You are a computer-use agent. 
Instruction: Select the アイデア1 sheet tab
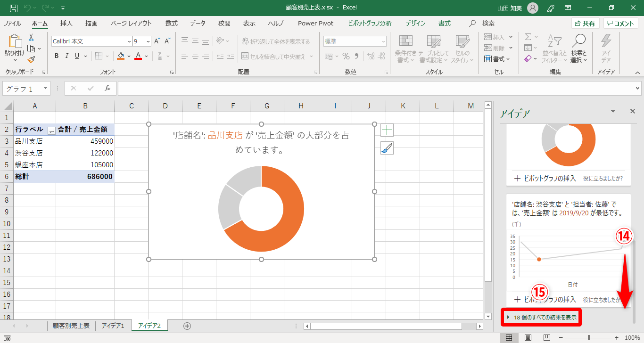tap(114, 326)
